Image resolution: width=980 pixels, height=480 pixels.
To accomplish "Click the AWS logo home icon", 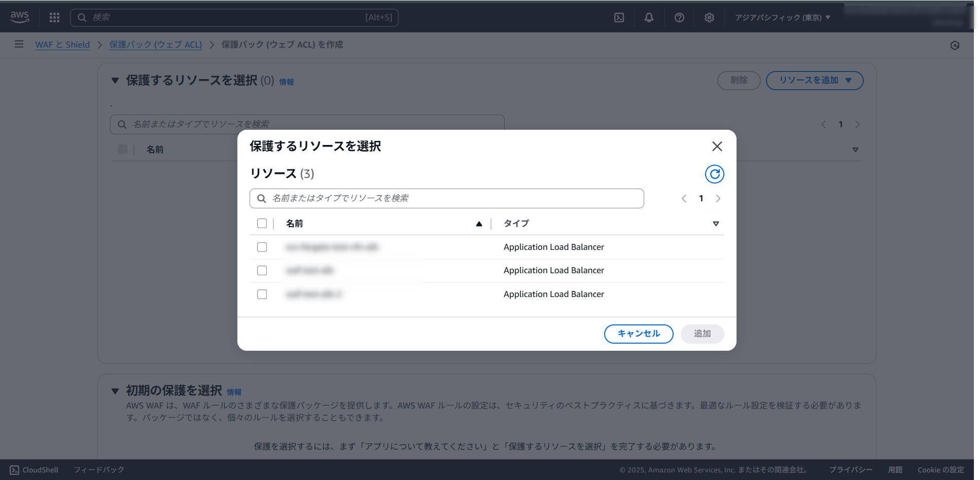I will tap(20, 17).
